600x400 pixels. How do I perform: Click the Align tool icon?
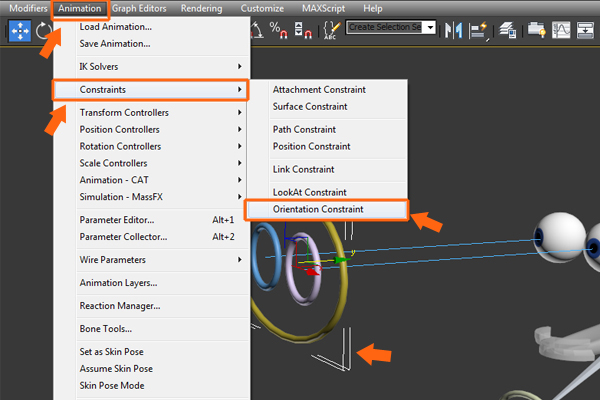tap(479, 31)
